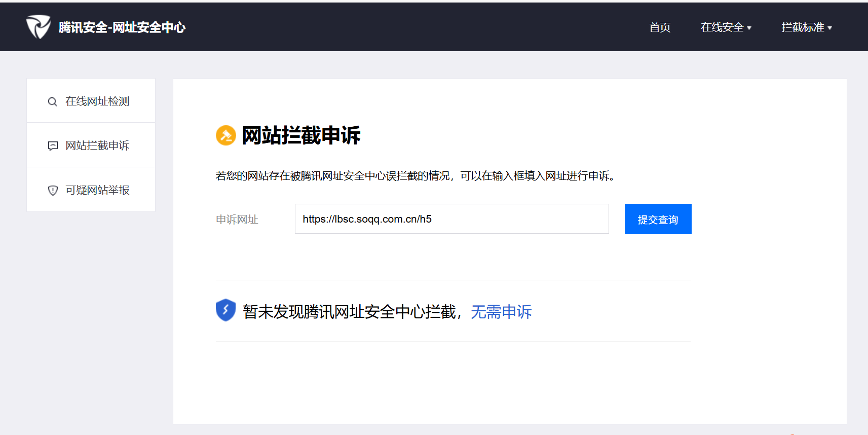The width and height of the screenshot is (868, 435).
Task: Submit with the 提交查询 button
Action: pos(658,219)
